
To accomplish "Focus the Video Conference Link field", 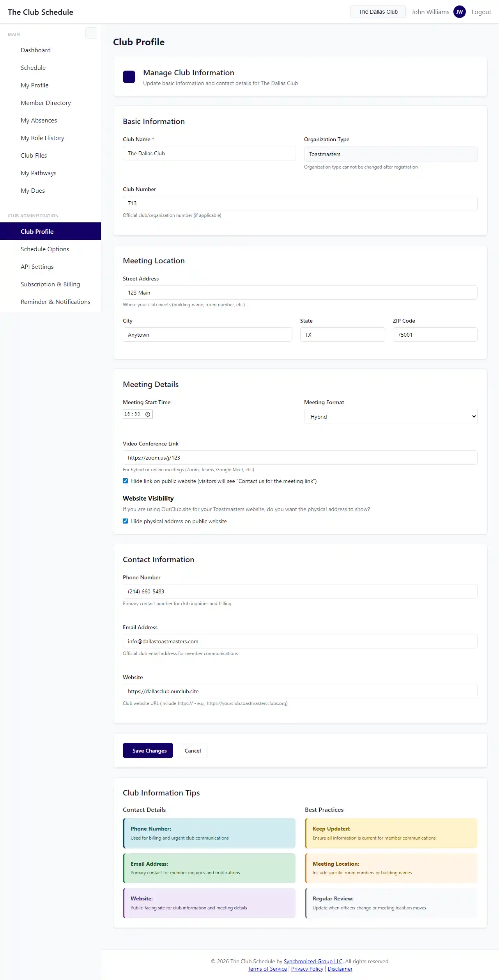I will click(x=300, y=458).
